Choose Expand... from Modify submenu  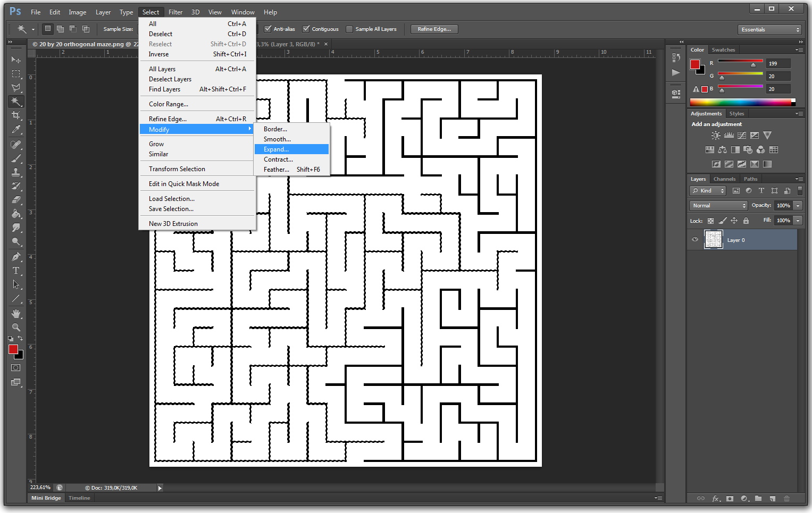pyautogui.click(x=291, y=149)
